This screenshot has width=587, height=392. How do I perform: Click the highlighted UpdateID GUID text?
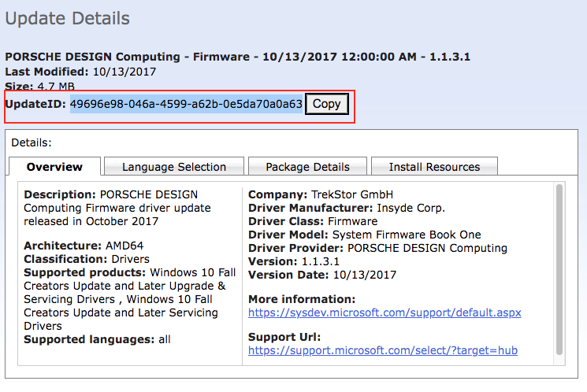(x=186, y=104)
